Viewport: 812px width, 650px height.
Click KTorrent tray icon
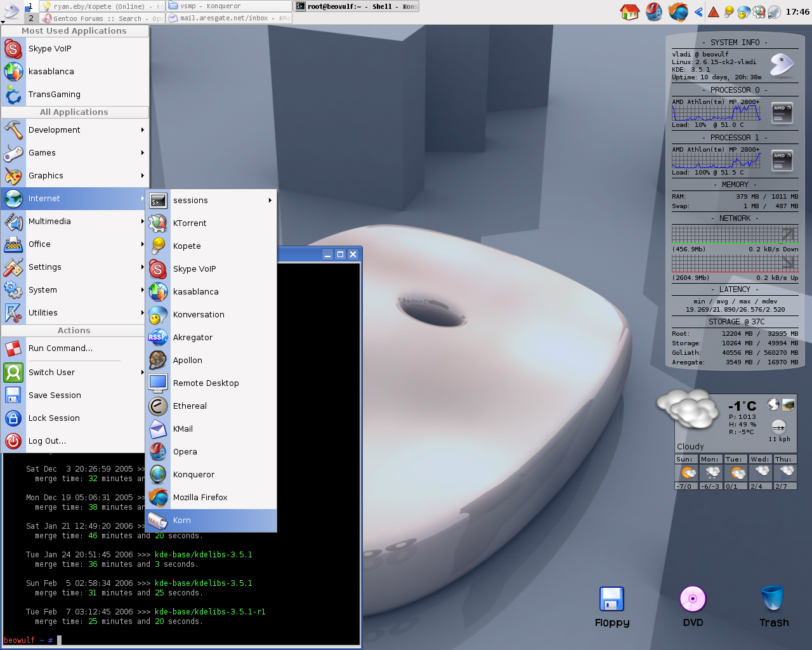click(x=759, y=11)
